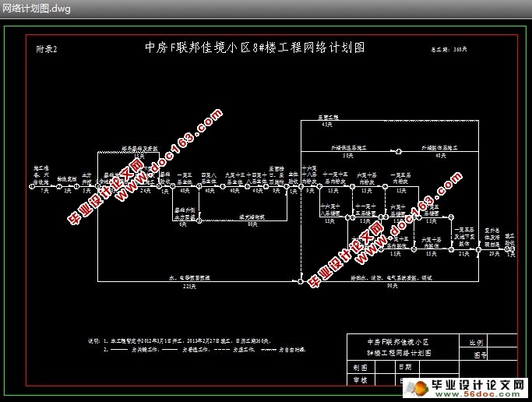Select the 九至十三层主体 activity label
The height and width of the screenshot is (402, 532).
coord(234,178)
